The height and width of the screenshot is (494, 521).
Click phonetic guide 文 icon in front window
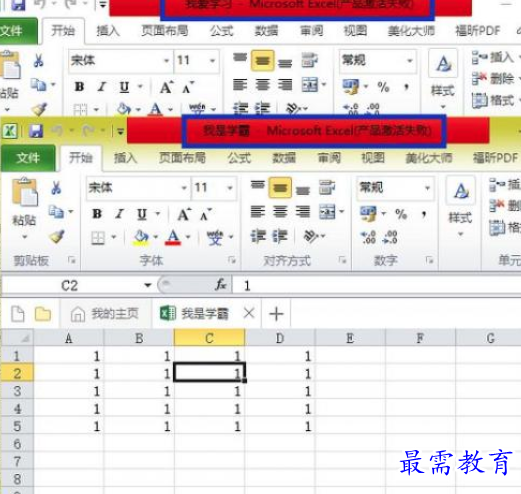tap(215, 238)
